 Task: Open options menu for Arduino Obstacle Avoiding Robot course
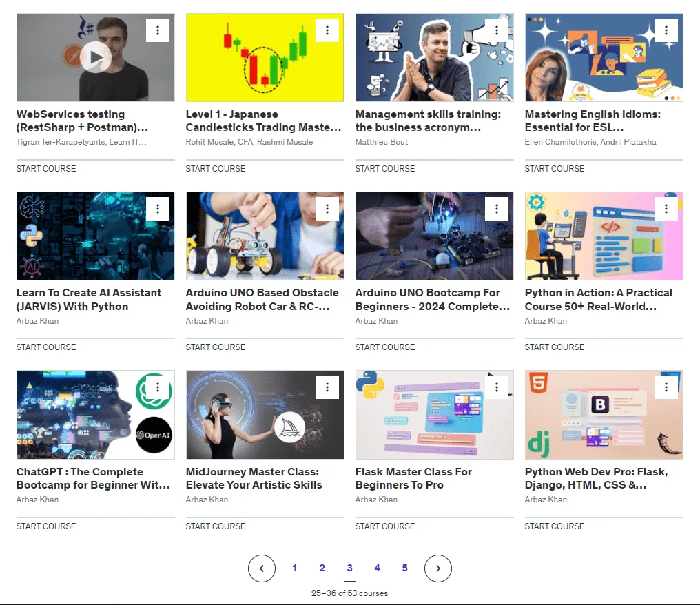coord(327,209)
